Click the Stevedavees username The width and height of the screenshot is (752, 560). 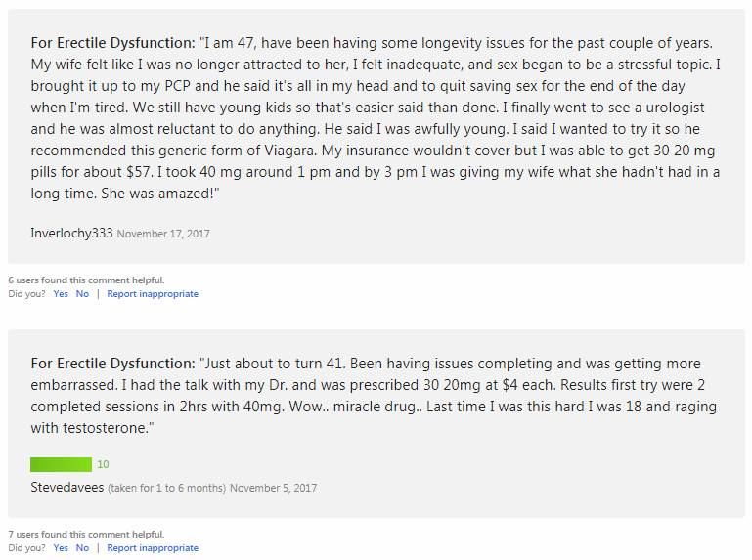pos(67,487)
